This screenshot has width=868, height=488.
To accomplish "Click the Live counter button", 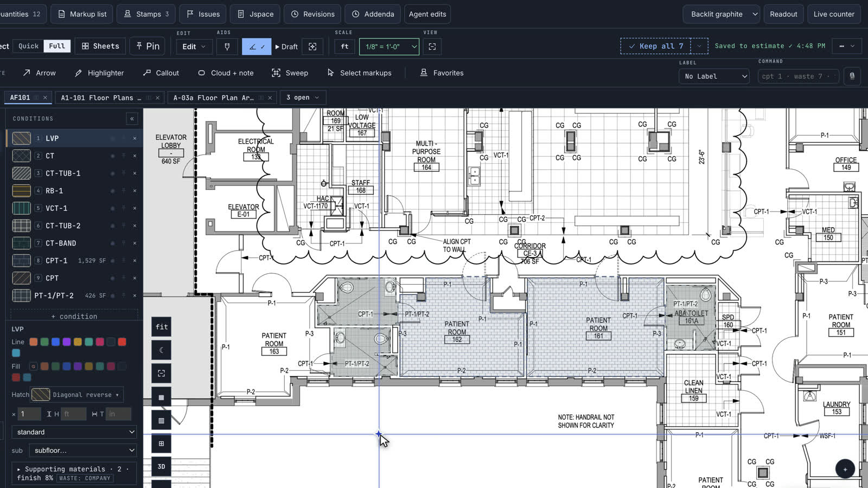I will [x=834, y=14].
